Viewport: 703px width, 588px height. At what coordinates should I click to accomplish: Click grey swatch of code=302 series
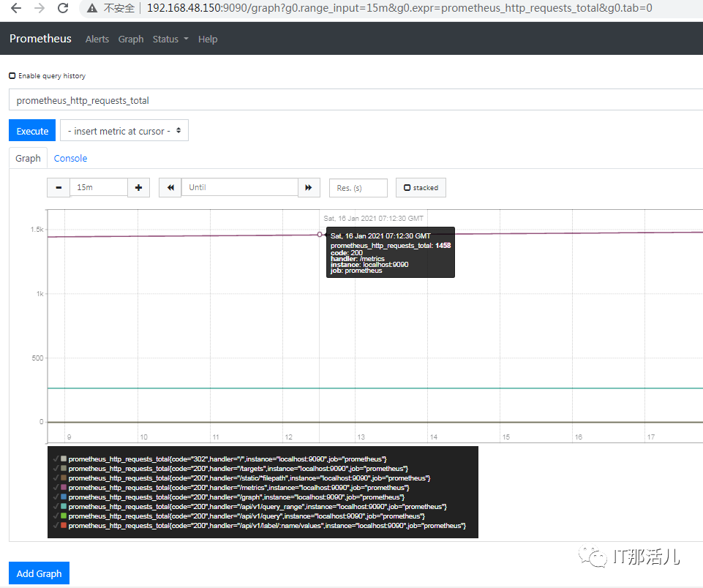[x=64, y=459]
